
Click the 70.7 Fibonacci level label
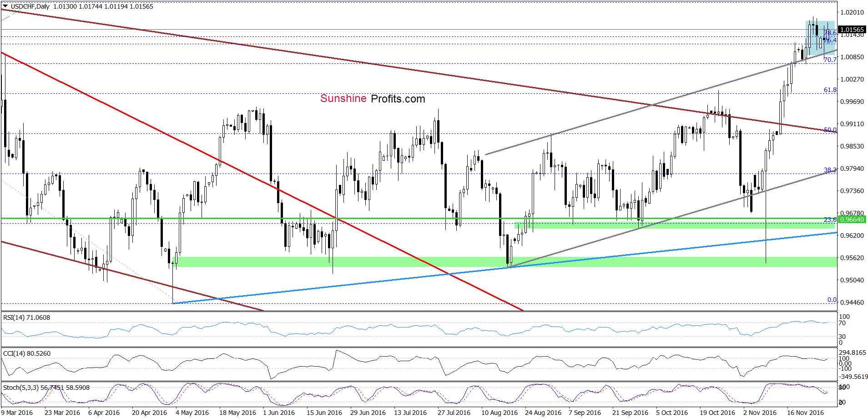(x=830, y=60)
